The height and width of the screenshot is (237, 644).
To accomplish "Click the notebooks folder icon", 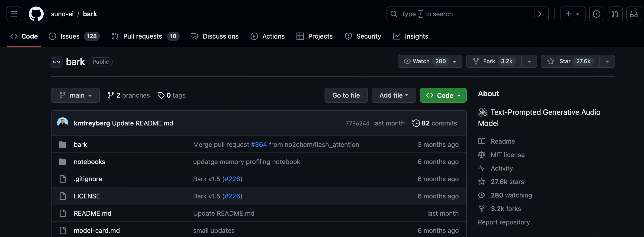I will [x=62, y=162].
